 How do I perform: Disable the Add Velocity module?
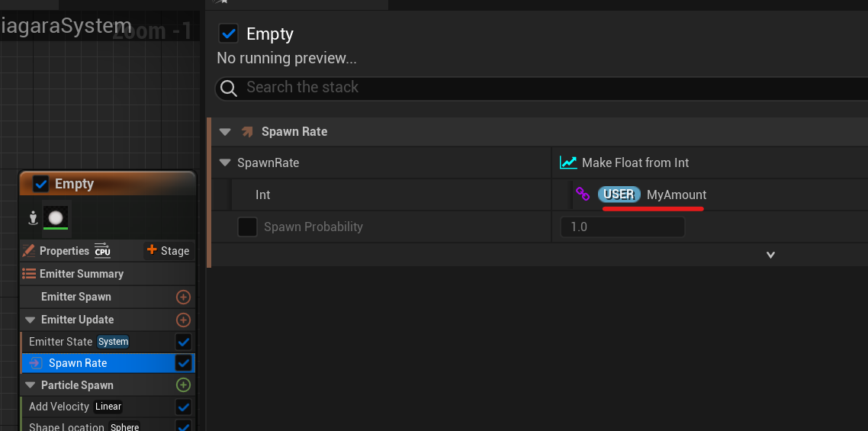(183, 407)
